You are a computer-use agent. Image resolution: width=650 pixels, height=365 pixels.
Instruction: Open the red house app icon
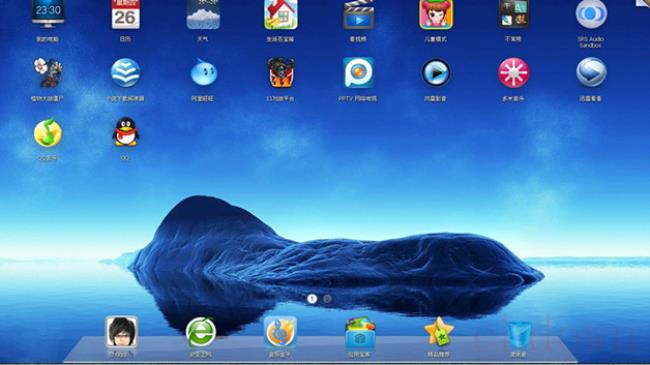[x=281, y=15]
